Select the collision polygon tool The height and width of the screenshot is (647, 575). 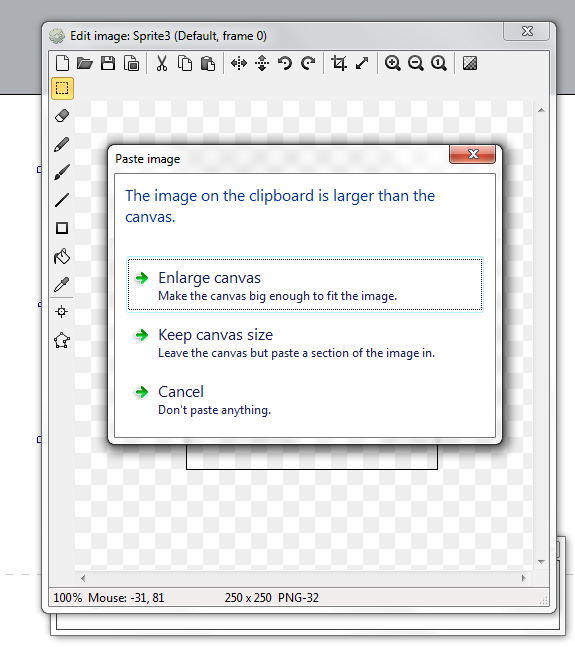click(x=62, y=340)
